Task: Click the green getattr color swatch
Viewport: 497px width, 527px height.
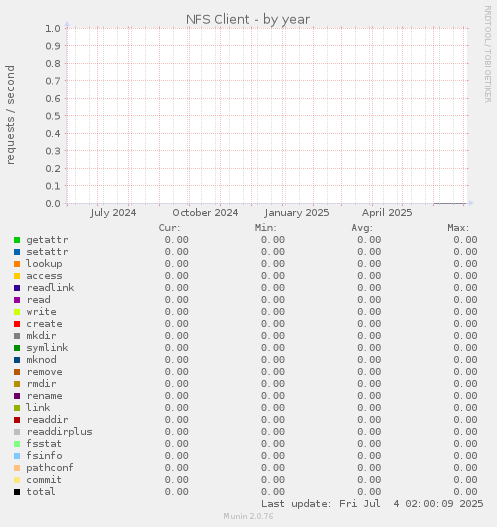Action: (17, 240)
